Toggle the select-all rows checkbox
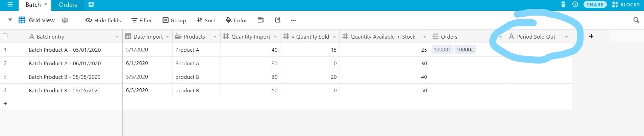 (x=5, y=36)
